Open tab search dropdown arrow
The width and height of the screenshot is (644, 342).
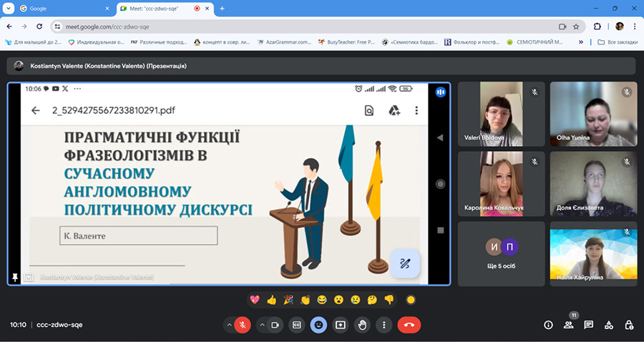[8, 8]
